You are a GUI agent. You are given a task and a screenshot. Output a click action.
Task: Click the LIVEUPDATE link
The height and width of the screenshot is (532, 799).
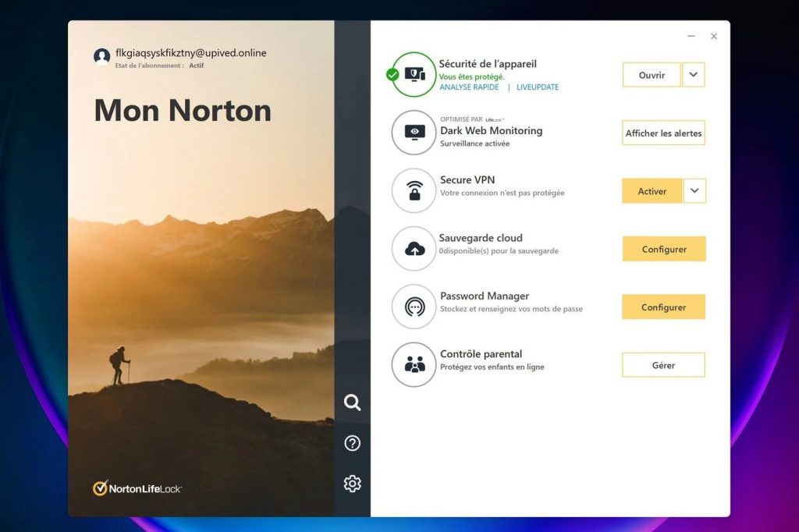(538, 87)
